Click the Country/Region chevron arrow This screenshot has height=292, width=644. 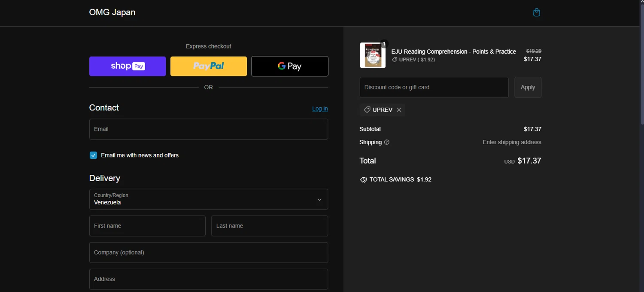point(319,200)
